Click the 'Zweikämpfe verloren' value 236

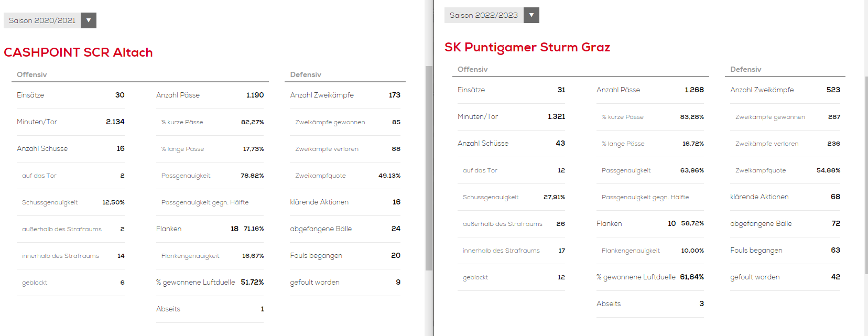[834, 144]
